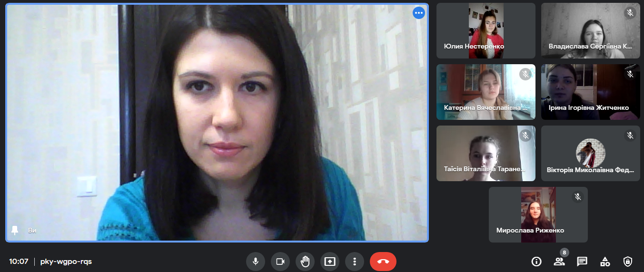
Task: Click the muted mic icon on Владислава's tile
Action: pos(630,13)
